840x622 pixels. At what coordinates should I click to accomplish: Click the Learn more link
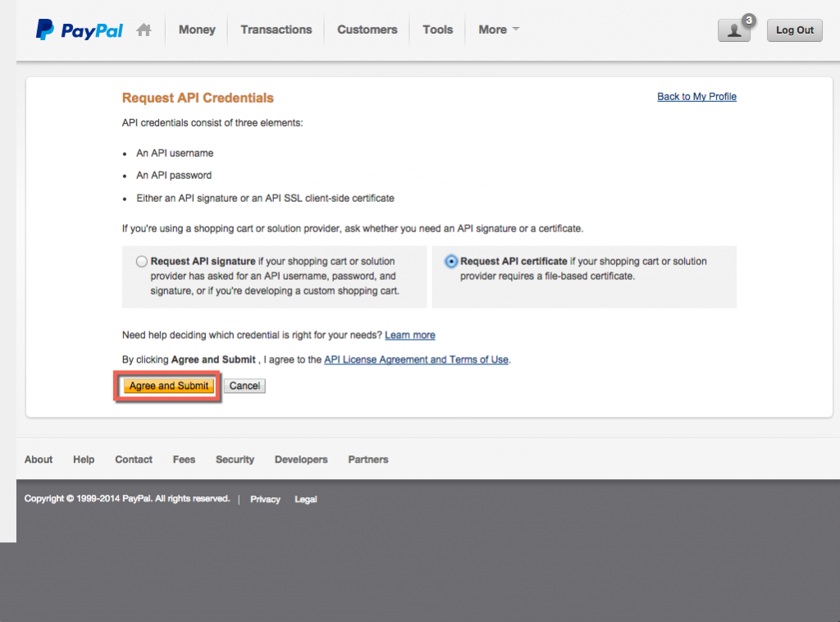[409, 335]
